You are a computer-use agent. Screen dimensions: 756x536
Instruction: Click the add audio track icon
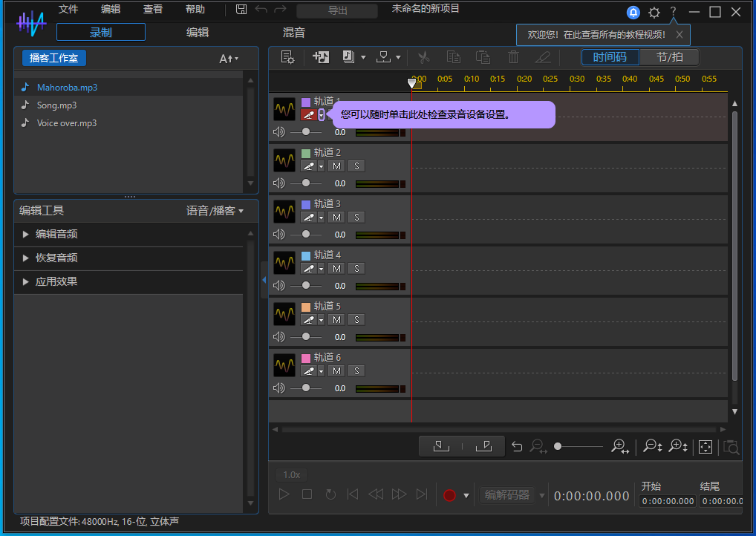tap(320, 57)
